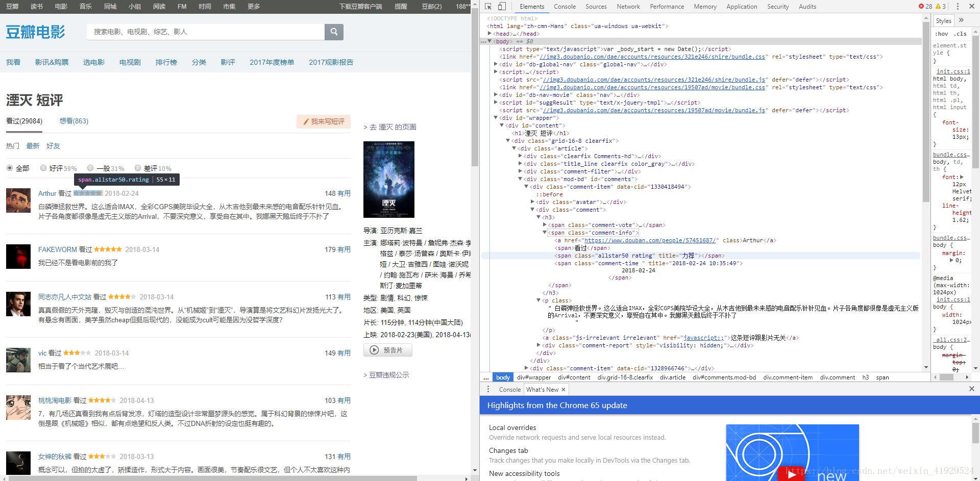The width and height of the screenshot is (980, 481).
Task: Click the search movies input field
Action: click(x=206, y=32)
